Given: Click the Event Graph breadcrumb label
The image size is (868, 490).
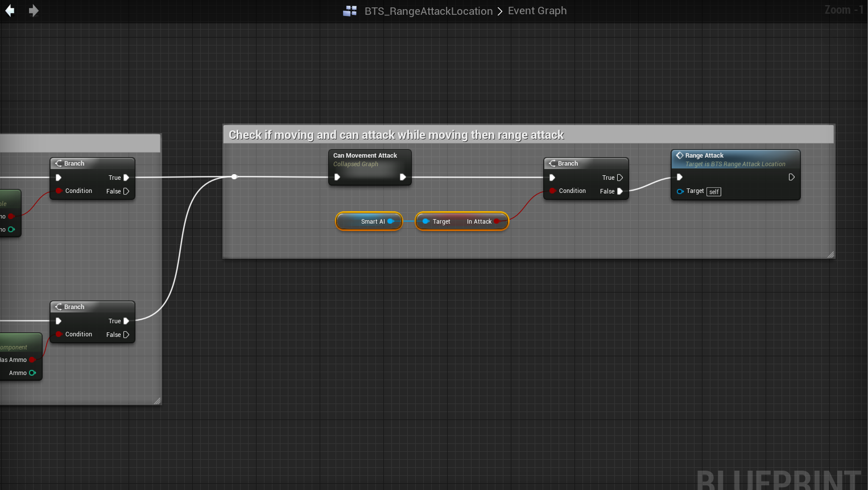Looking at the screenshot, I should point(537,11).
